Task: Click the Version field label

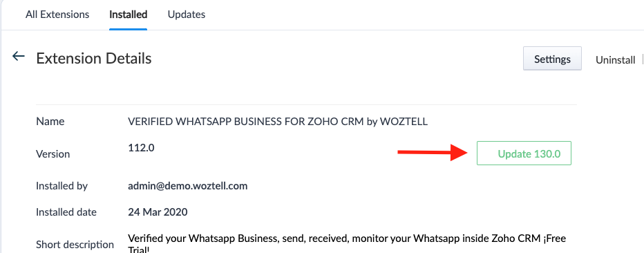Action: point(53,154)
